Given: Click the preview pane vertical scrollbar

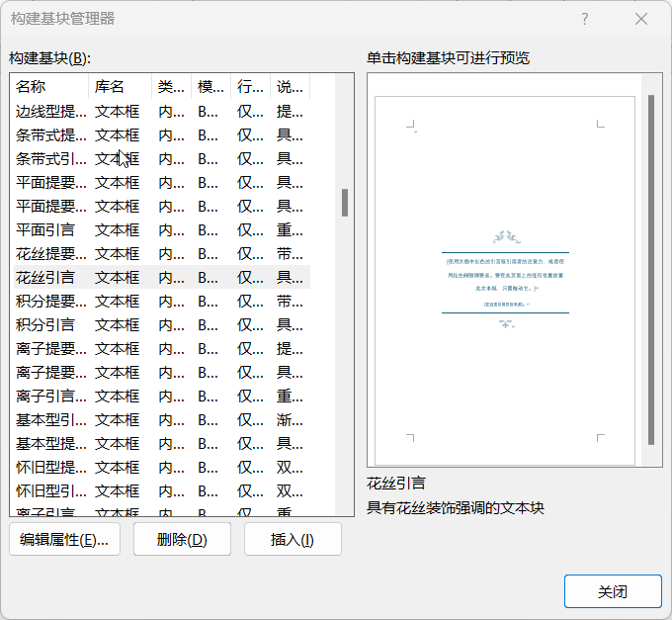Looking at the screenshot, I should click(651, 269).
